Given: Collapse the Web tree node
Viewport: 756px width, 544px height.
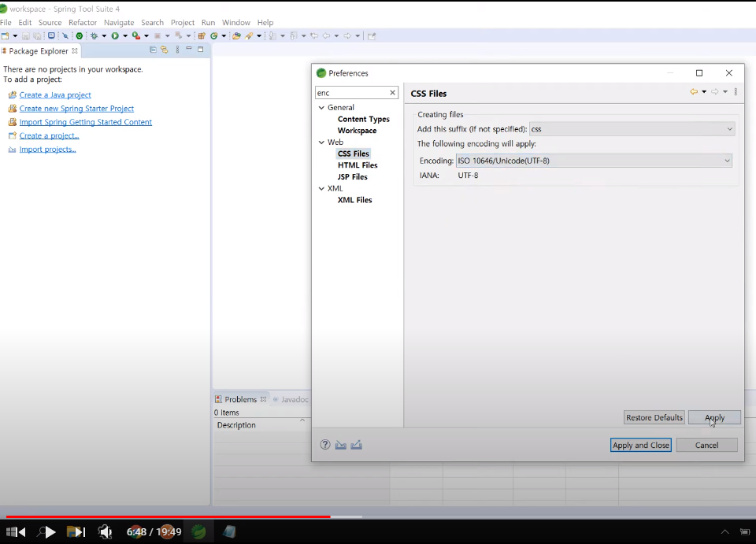Looking at the screenshot, I should (321, 142).
